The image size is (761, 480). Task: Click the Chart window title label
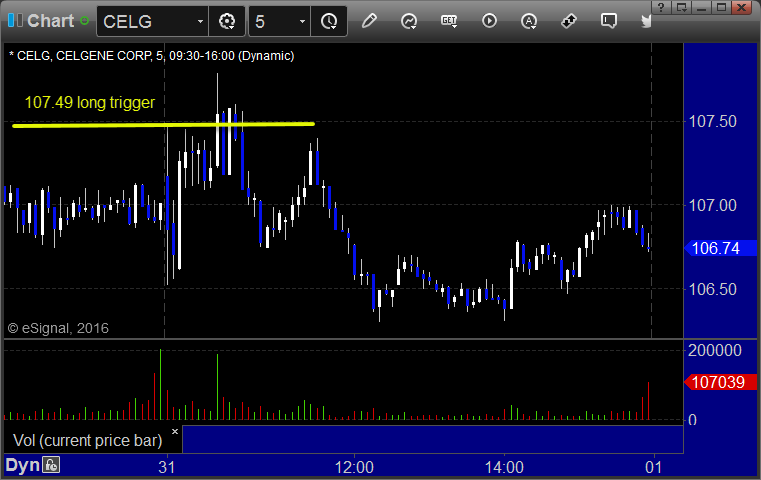(50, 21)
